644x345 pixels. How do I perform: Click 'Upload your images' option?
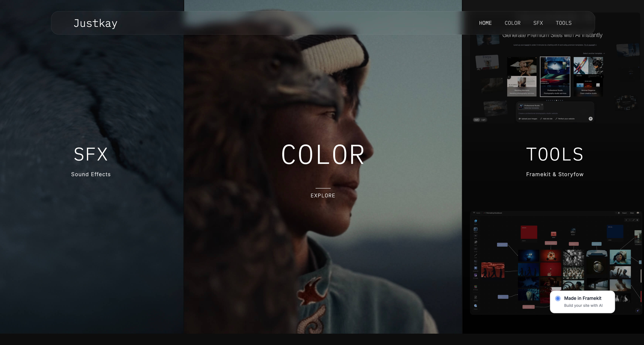click(528, 119)
